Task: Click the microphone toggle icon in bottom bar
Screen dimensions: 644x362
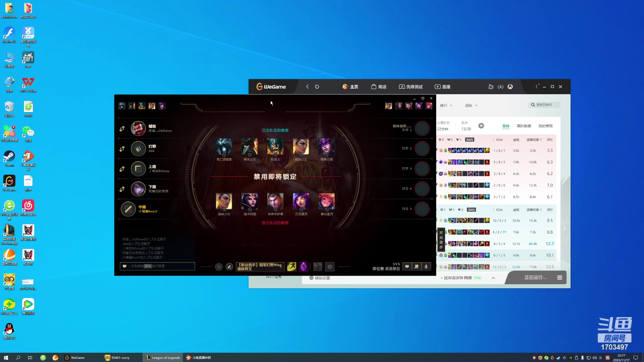Action: 426,266
